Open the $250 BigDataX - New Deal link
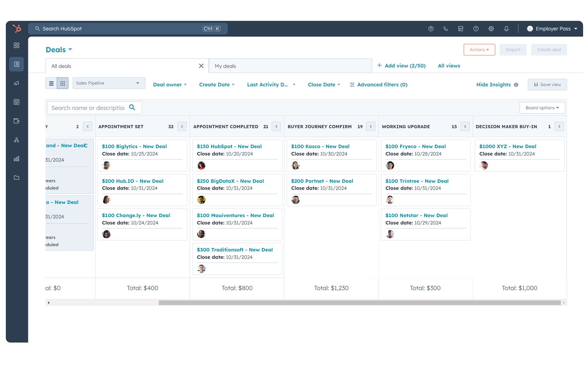 tap(230, 181)
